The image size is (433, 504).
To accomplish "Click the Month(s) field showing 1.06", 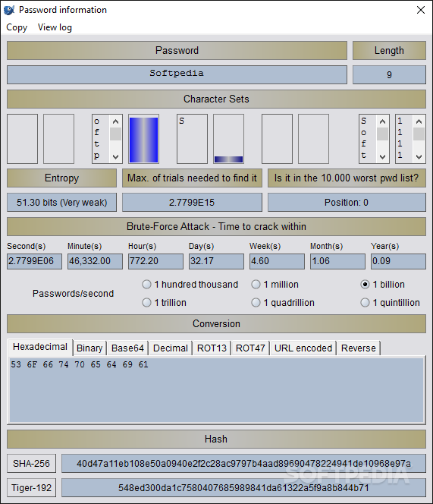I will [x=337, y=261].
